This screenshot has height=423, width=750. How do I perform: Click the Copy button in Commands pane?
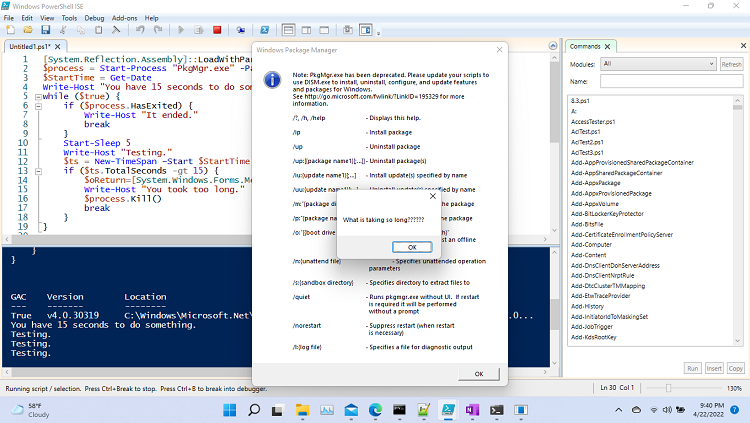736,368
